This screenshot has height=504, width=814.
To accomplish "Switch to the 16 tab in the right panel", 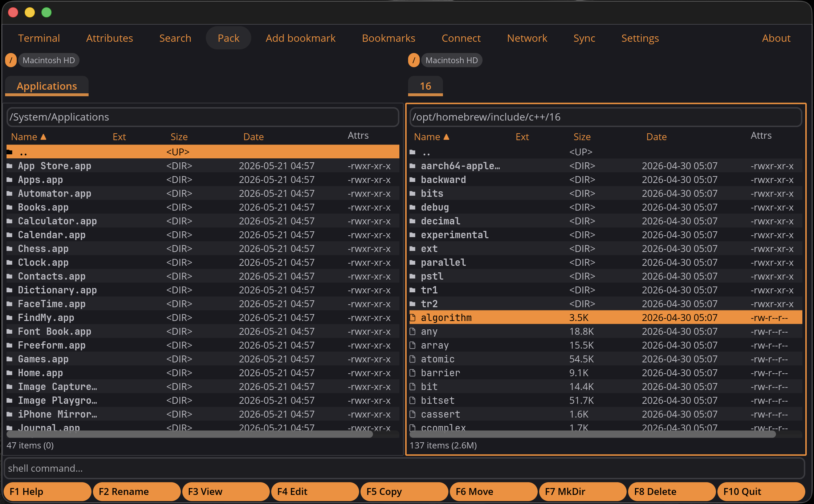I will pos(426,86).
